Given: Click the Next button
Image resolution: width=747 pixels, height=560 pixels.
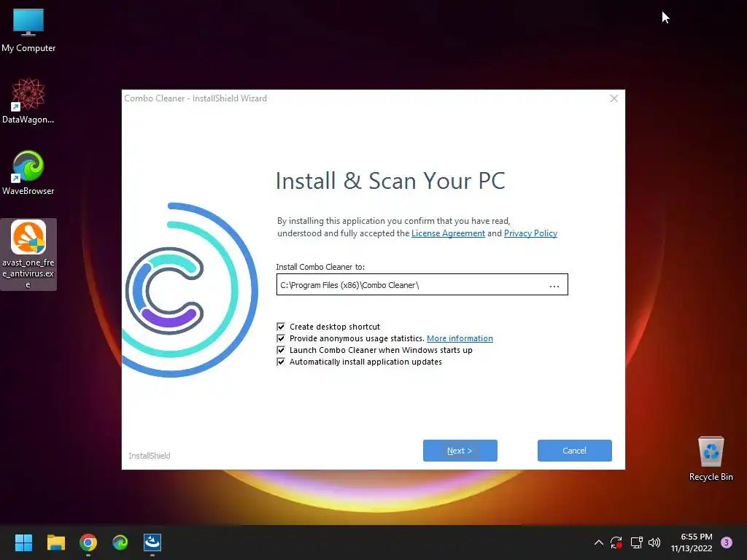Looking at the screenshot, I should [x=460, y=451].
